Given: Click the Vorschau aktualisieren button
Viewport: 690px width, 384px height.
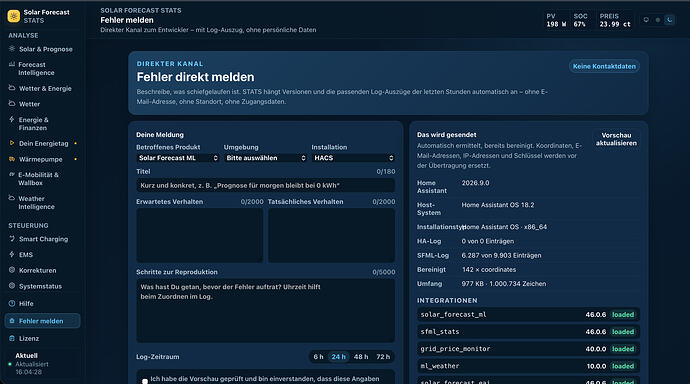Looking at the screenshot, I should coord(616,139).
